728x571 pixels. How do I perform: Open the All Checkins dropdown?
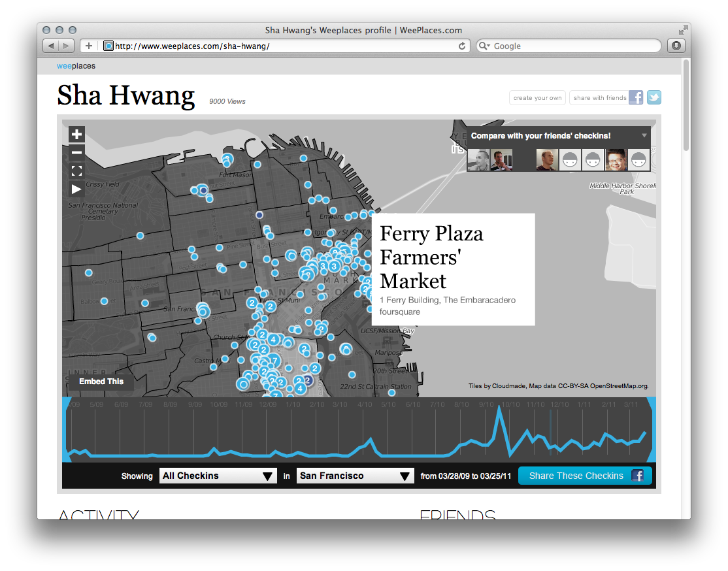pyautogui.click(x=218, y=476)
